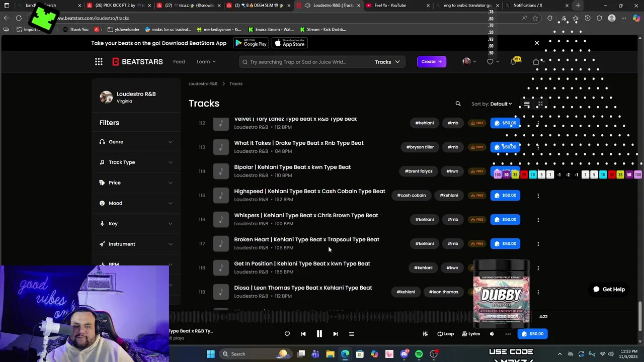Go back with the browser back arrow
Viewport: 644px width, 362px height.
point(7,18)
